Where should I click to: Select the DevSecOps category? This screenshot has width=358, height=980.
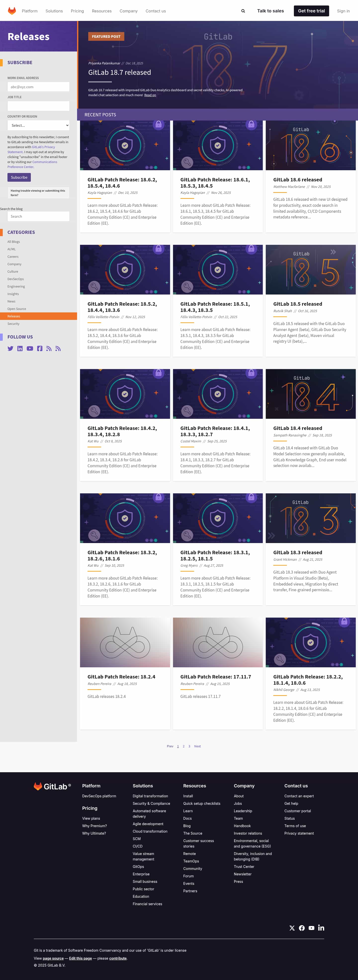click(16, 279)
